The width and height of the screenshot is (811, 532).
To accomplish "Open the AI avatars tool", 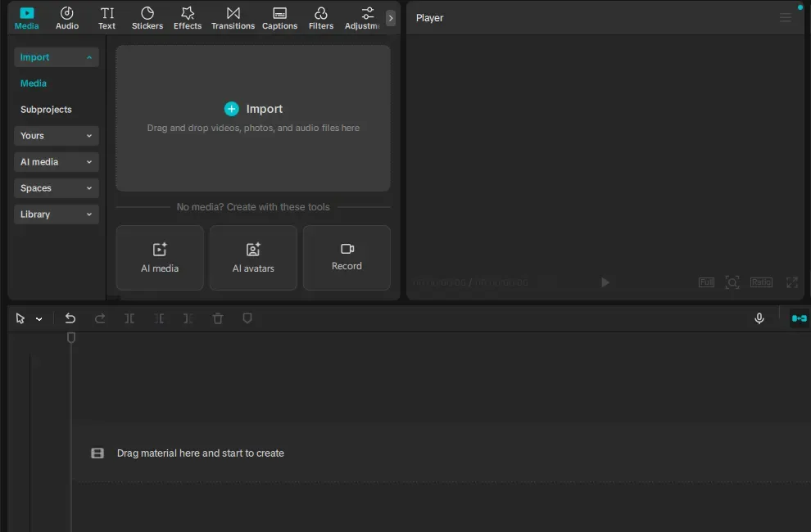I will click(x=253, y=258).
